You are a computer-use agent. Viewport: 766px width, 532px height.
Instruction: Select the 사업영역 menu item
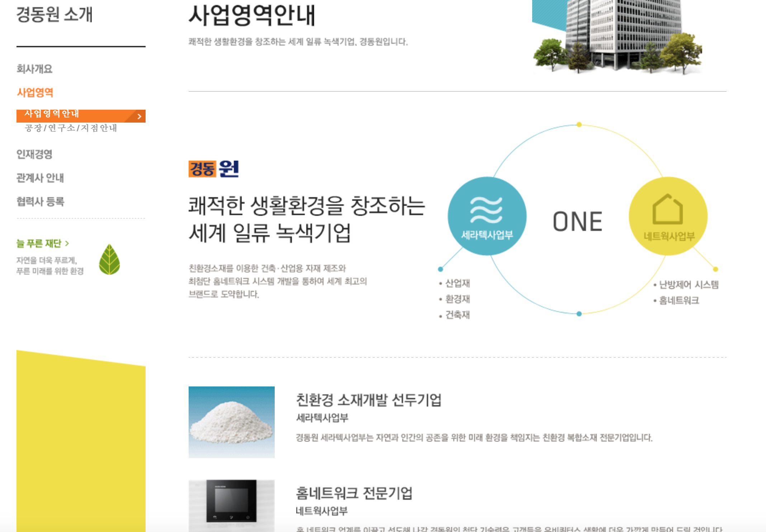click(x=35, y=92)
